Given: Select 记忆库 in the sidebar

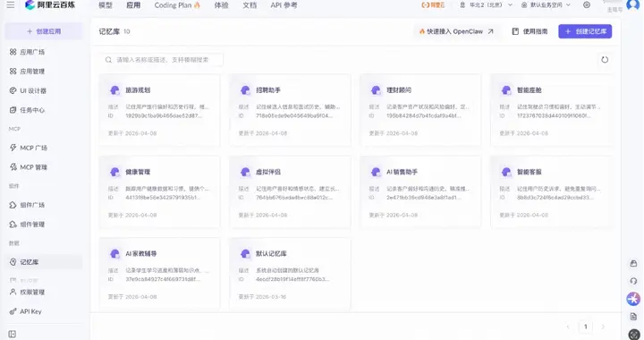Looking at the screenshot, I should [x=44, y=262].
